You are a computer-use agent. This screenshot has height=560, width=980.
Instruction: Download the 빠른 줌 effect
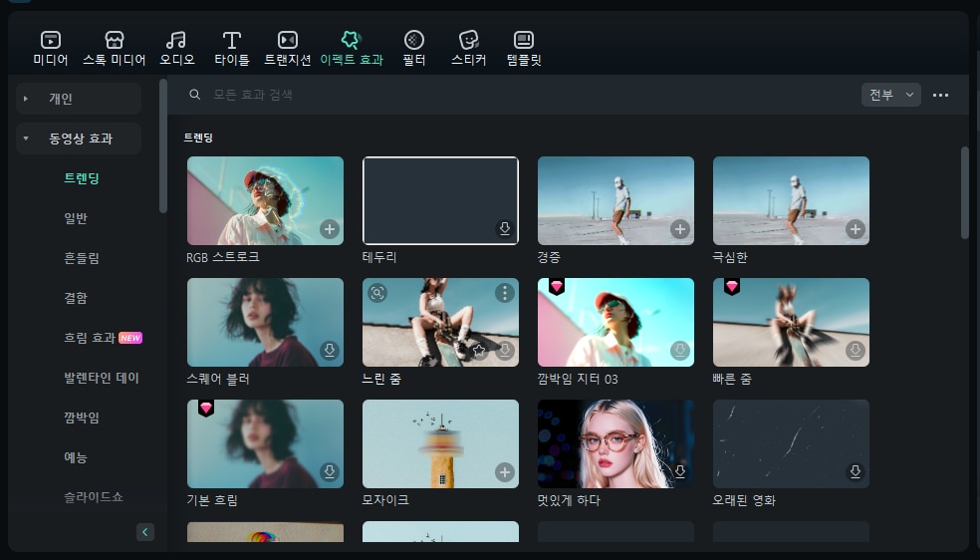tap(855, 351)
